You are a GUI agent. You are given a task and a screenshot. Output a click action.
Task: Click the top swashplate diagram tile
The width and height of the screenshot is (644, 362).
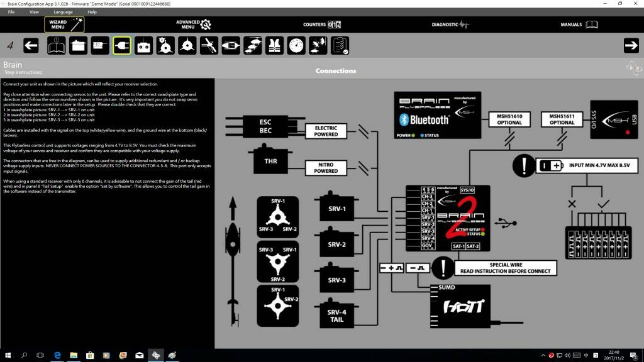pyautogui.click(x=277, y=217)
